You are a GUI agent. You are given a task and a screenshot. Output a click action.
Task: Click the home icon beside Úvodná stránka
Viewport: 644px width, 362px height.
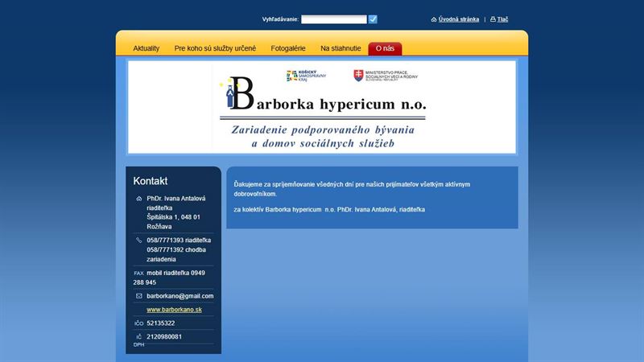coord(434,19)
